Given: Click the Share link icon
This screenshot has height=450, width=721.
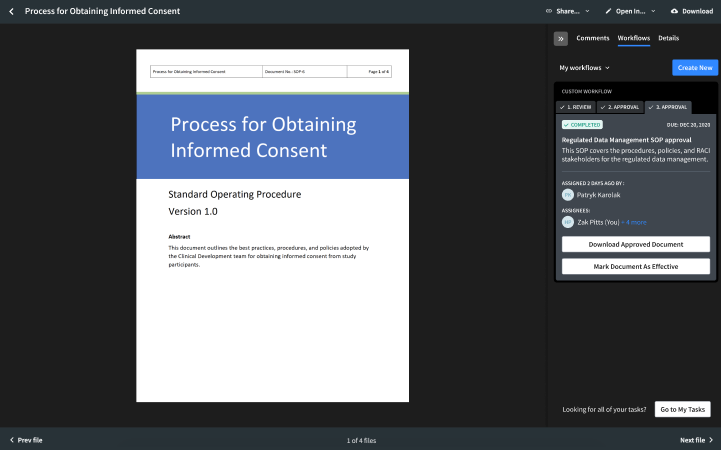Looking at the screenshot, I should [x=549, y=11].
